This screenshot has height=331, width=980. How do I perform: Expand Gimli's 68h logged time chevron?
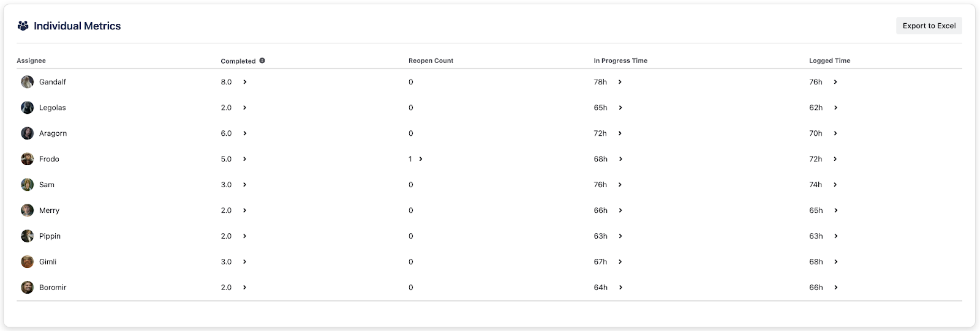coord(835,262)
